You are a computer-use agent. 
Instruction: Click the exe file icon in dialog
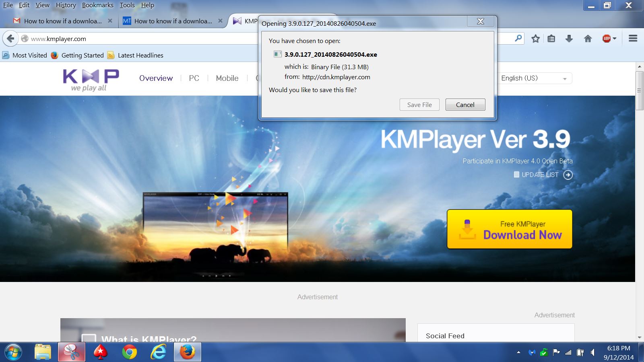[x=277, y=54]
